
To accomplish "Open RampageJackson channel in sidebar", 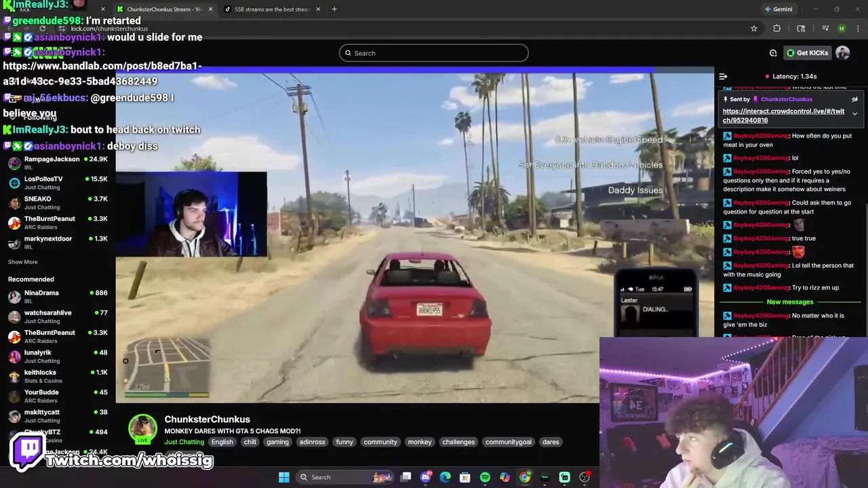I will click(58, 163).
